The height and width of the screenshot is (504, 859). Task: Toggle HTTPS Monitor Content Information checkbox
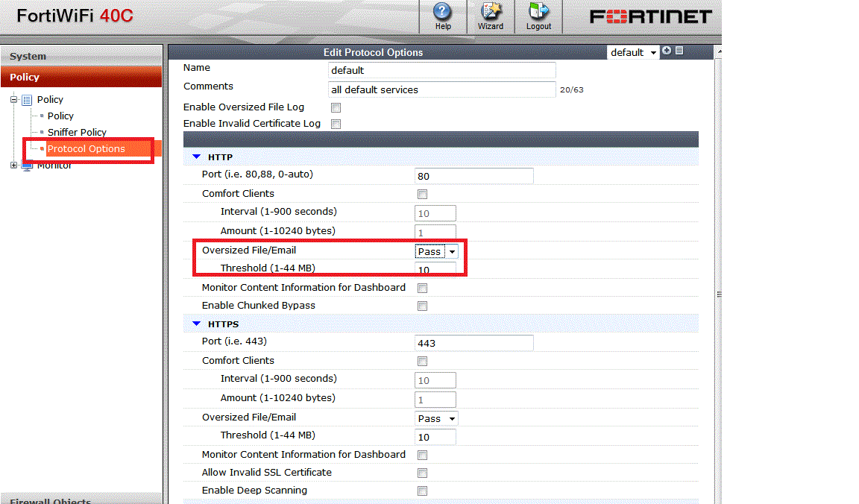tap(422, 456)
